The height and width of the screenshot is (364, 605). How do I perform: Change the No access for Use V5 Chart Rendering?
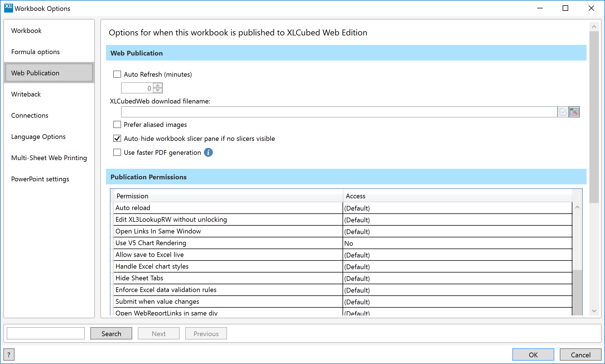coord(457,243)
